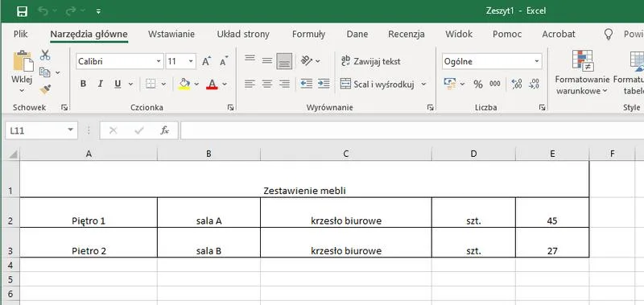
Task: Click the Cut scissors icon
Action: point(45,55)
